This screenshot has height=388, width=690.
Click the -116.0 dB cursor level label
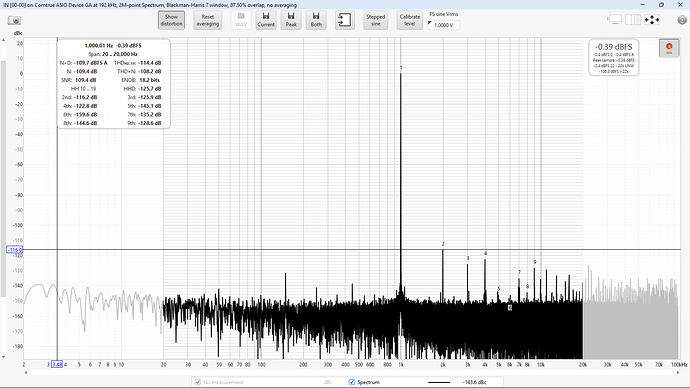pyautogui.click(x=15, y=249)
